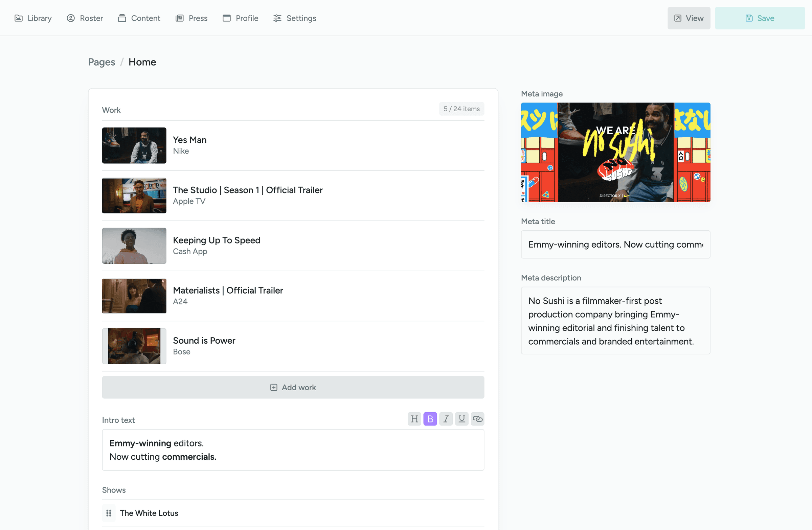The image size is (812, 530).
Task: Click the Home breadcrumb title
Action: coord(142,62)
